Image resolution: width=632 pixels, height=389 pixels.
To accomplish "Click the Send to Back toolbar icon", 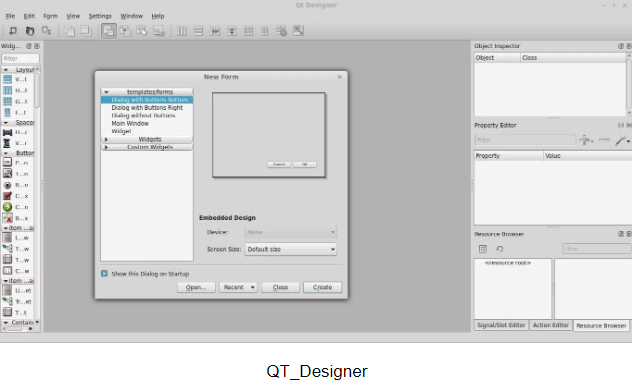I will click(70, 31).
